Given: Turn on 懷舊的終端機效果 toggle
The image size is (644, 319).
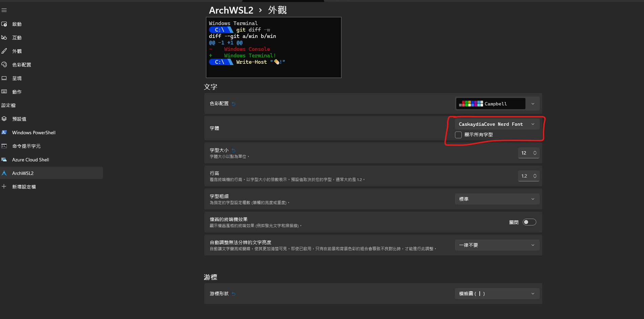Looking at the screenshot, I should click(x=529, y=222).
